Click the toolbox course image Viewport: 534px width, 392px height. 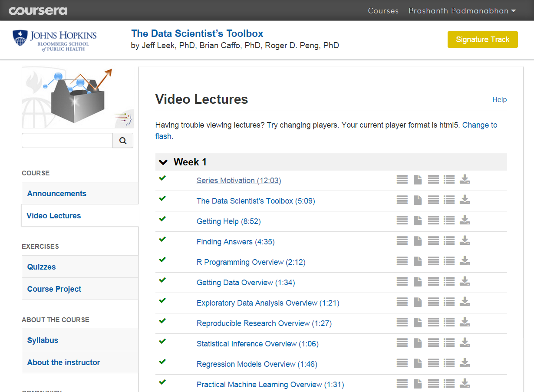(x=78, y=97)
